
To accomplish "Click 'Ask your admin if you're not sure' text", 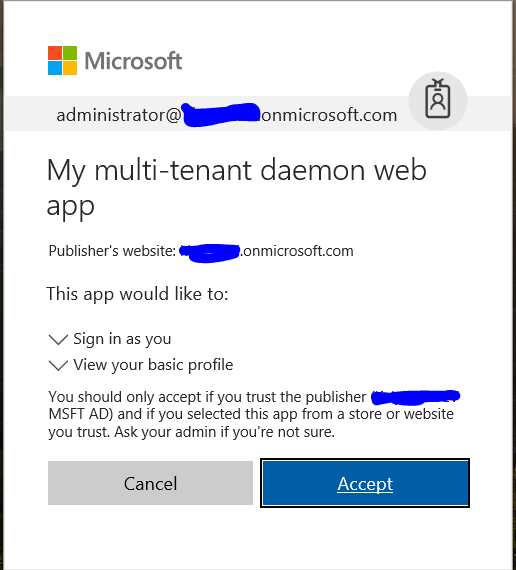I will [x=224, y=432].
